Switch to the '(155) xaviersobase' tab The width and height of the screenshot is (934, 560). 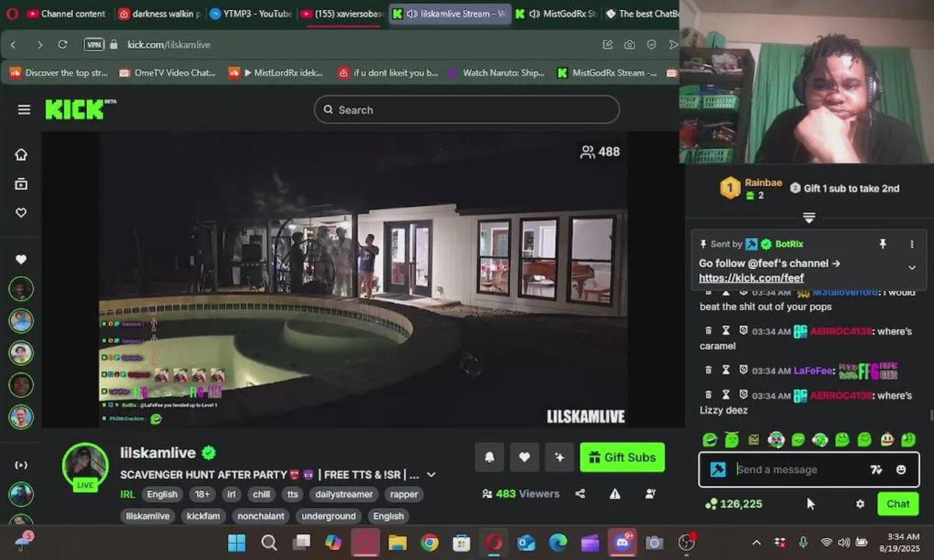click(342, 13)
